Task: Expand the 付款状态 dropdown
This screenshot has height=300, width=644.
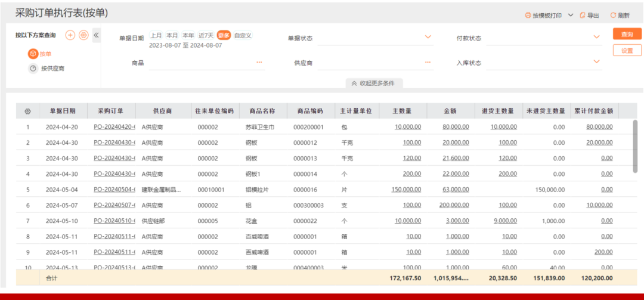Action: coord(596,37)
